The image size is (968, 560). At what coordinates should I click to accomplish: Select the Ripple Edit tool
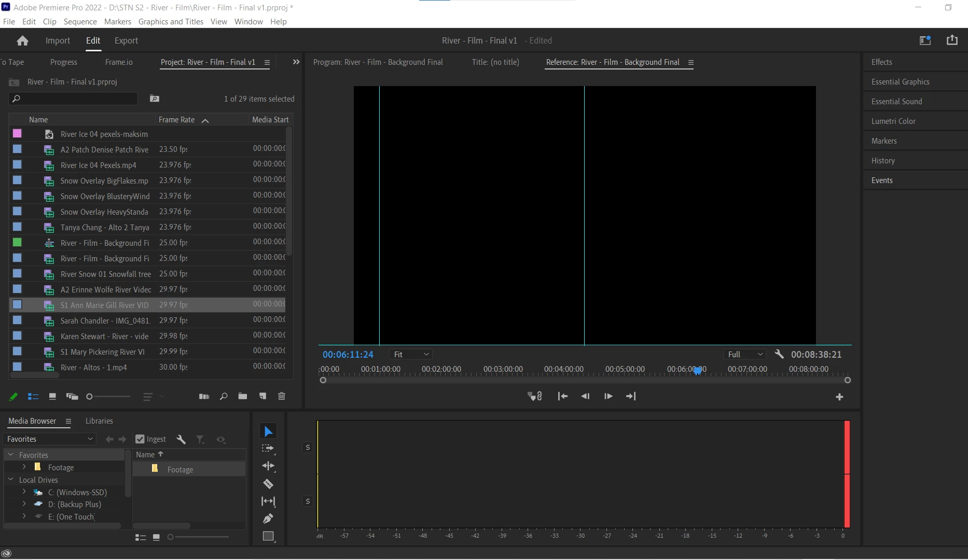pos(268,466)
